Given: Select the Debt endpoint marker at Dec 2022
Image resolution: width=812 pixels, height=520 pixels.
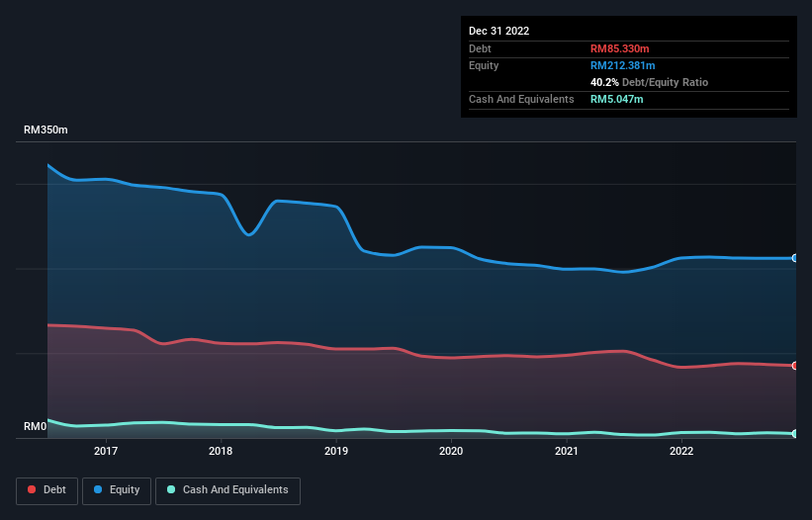Looking at the screenshot, I should (795, 366).
